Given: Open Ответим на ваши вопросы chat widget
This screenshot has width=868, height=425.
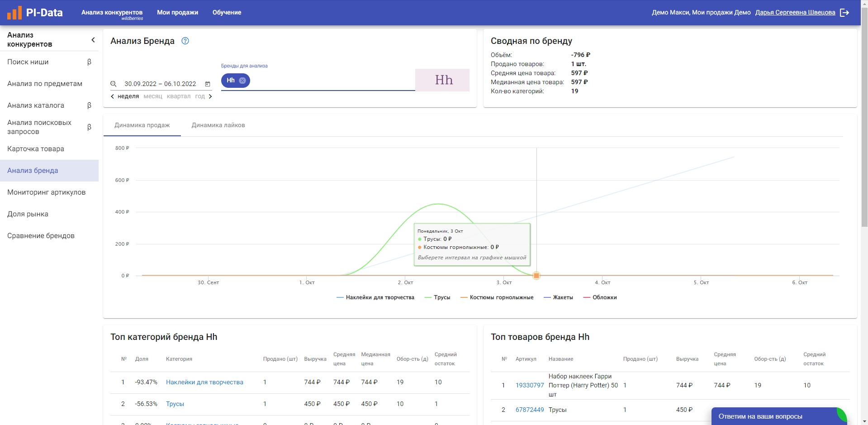Looking at the screenshot, I should pyautogui.click(x=779, y=416).
